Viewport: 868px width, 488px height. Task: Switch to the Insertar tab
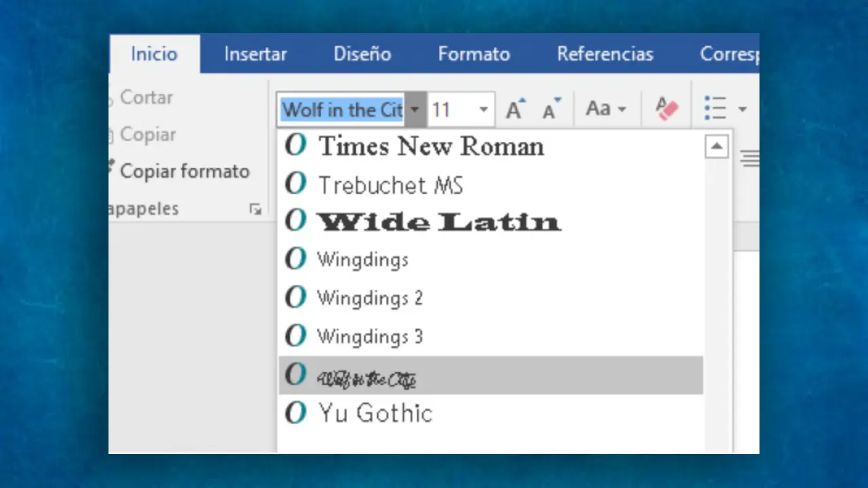coord(256,54)
